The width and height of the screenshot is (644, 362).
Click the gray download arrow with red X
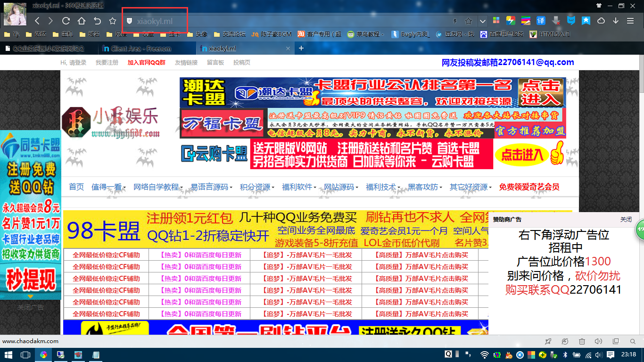(556, 21)
